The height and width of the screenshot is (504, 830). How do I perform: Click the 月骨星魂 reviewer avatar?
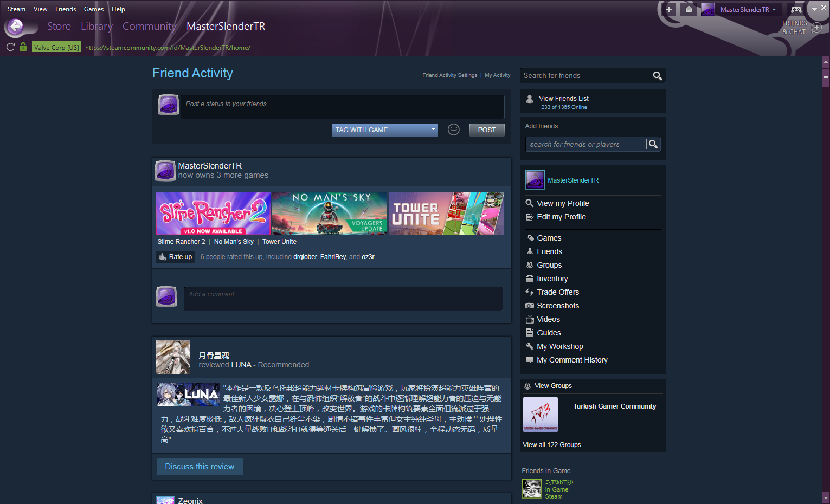[x=173, y=357]
